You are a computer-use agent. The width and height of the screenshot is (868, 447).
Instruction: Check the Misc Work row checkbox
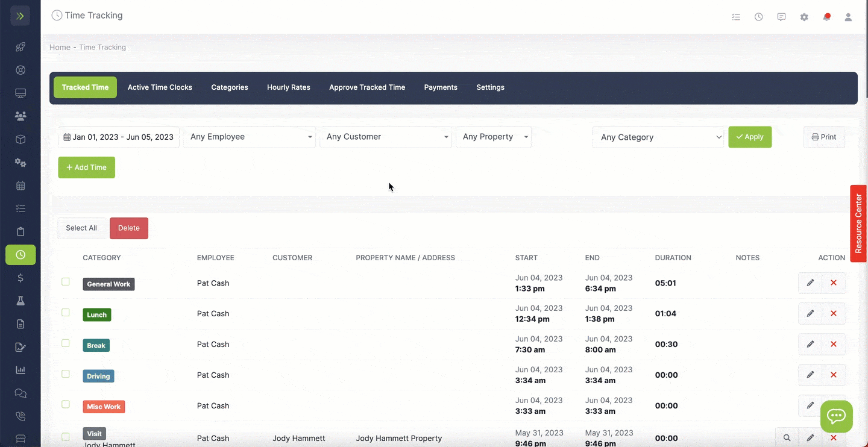[x=66, y=405]
